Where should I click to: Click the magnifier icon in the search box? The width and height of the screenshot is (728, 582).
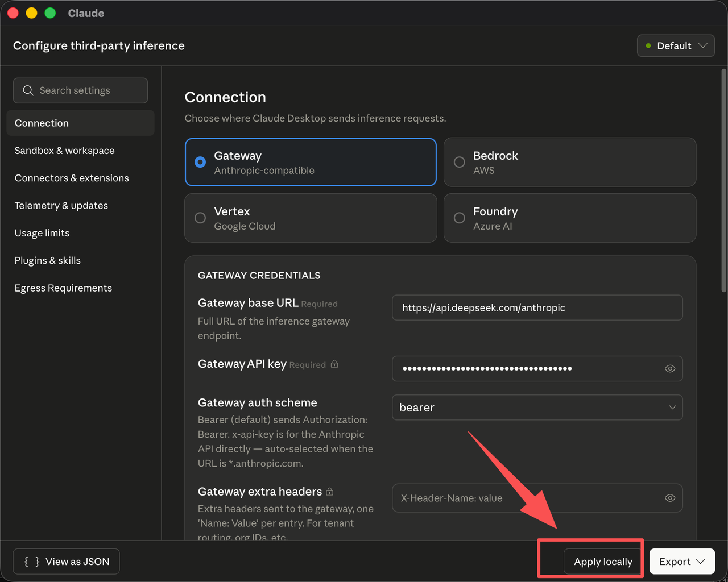point(28,90)
